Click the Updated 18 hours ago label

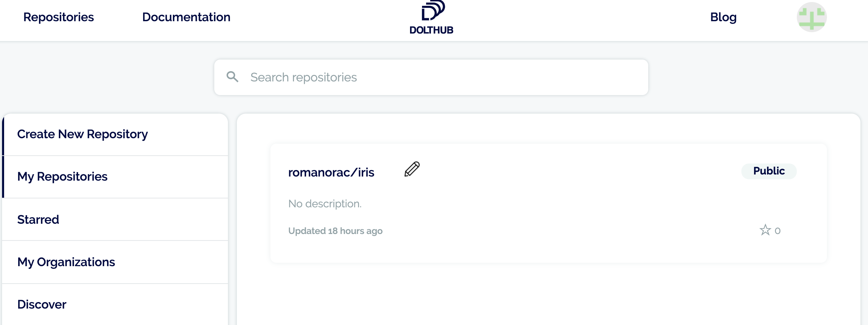pos(335,231)
